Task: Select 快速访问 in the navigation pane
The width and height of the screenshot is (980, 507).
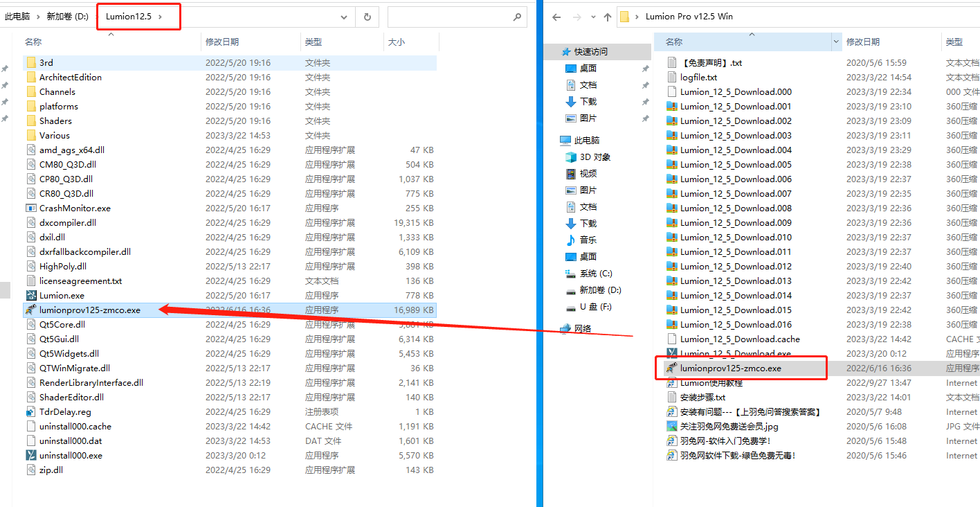Action: pos(590,52)
